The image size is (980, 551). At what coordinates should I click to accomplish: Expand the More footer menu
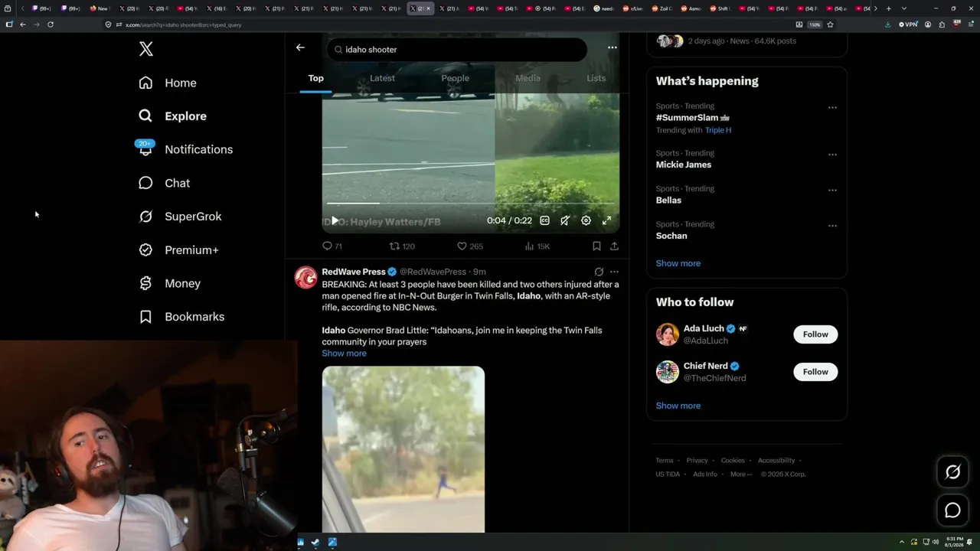click(741, 474)
